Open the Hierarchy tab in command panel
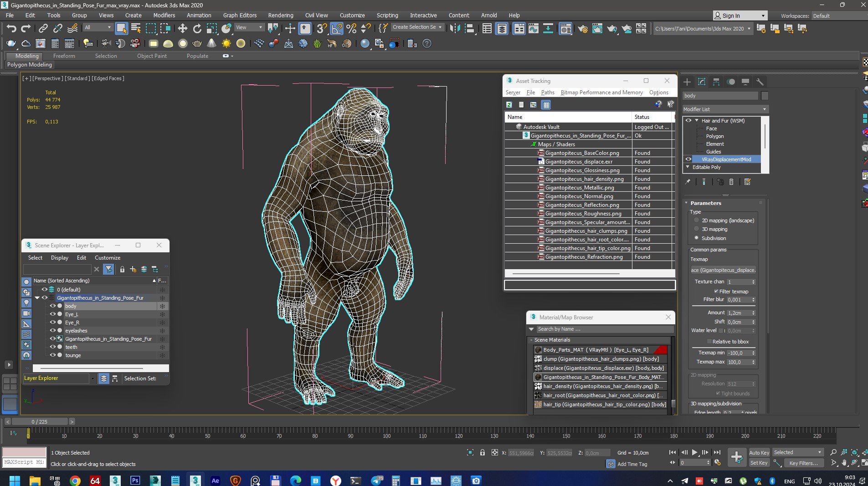 pos(716,82)
